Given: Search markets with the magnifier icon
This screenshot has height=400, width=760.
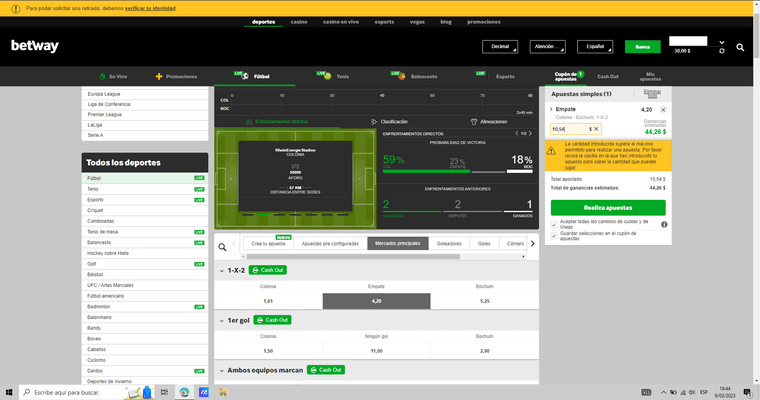Looking at the screenshot, I should click(x=222, y=247).
